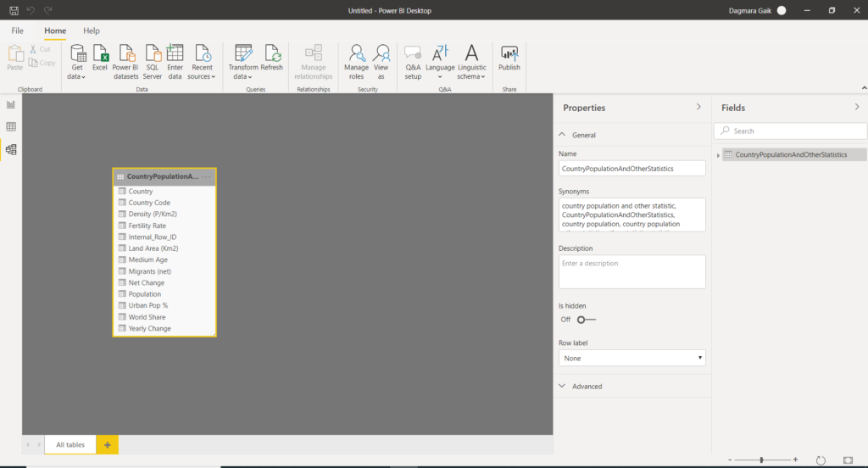Zoom in with the plus button
The height and width of the screenshot is (468, 868).
[x=795, y=460]
